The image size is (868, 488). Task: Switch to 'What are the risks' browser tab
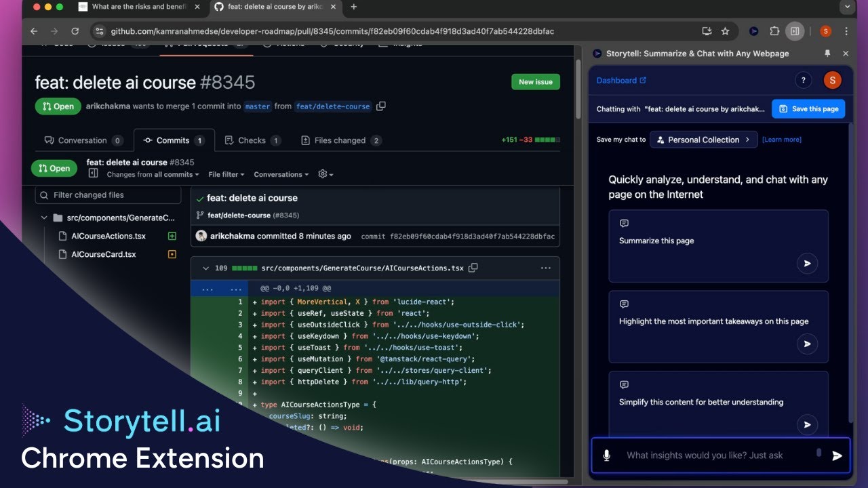(x=139, y=7)
